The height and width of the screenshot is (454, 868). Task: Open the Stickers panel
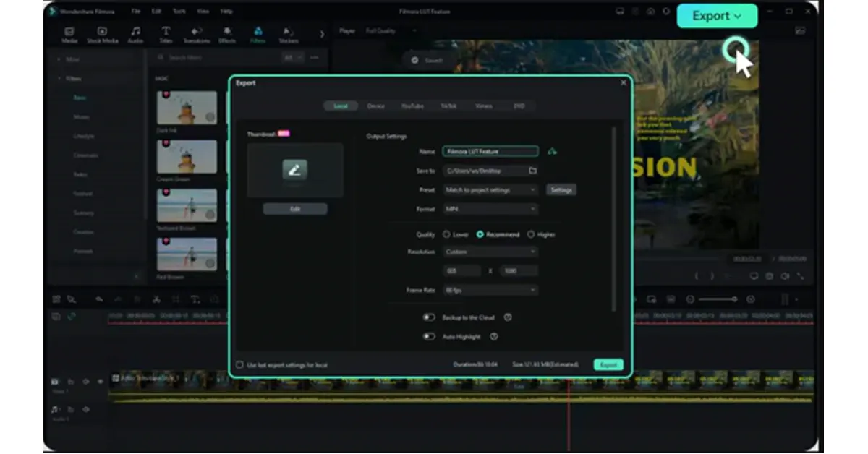click(x=289, y=35)
